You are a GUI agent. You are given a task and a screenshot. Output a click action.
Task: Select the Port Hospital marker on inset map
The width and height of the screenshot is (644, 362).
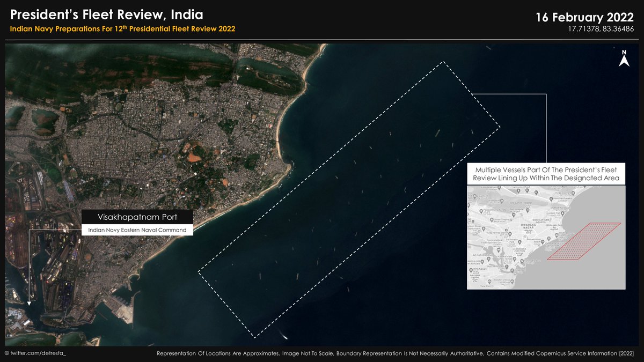click(x=527, y=209)
